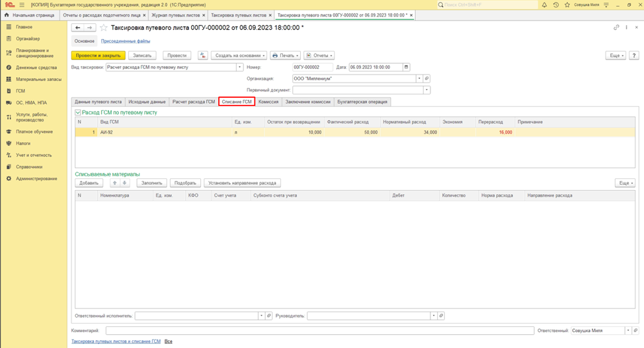Expand Вид таксировки dropdown

pos(240,67)
